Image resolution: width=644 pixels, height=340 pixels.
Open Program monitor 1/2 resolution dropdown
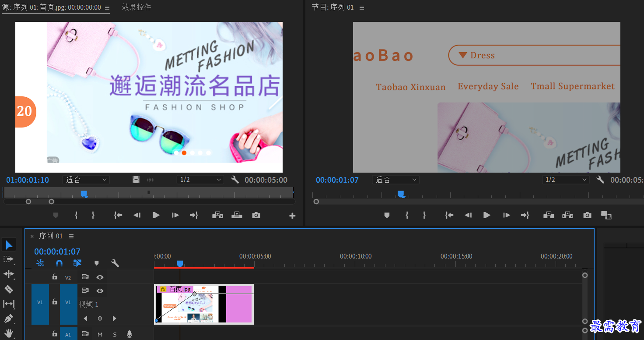[x=566, y=180]
